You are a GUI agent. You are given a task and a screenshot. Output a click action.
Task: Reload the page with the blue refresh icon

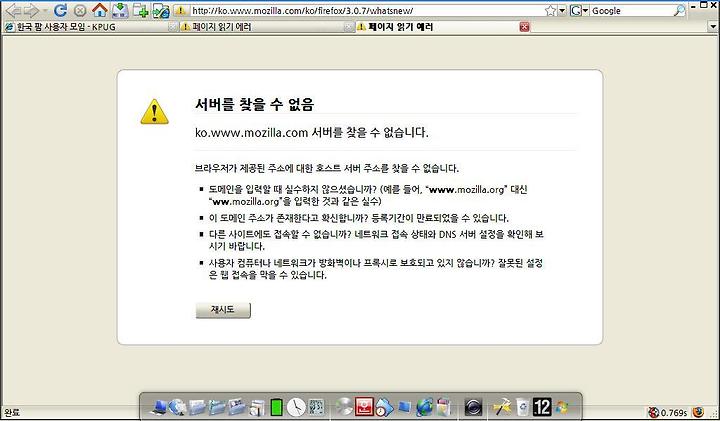(60, 10)
